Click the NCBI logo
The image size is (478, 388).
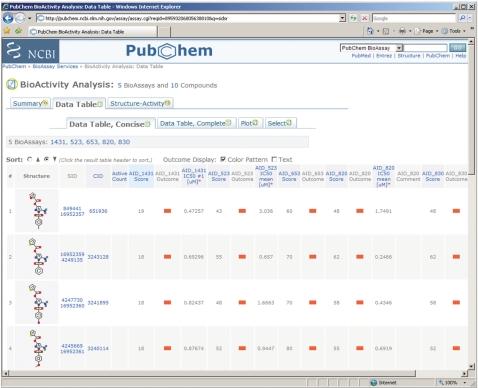31,51
